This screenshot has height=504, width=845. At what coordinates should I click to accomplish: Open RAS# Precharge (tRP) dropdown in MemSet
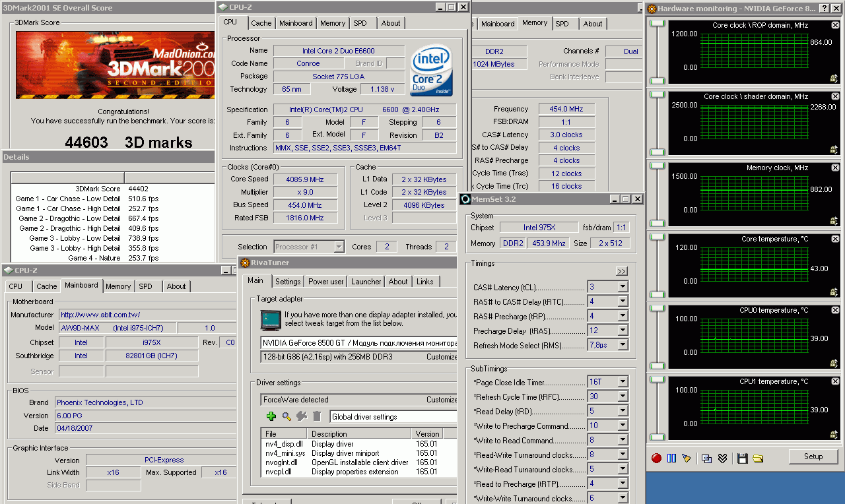coord(623,316)
